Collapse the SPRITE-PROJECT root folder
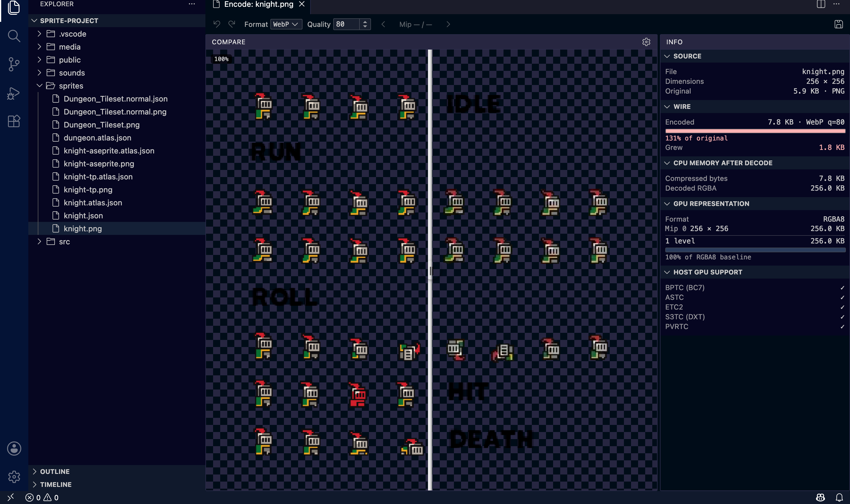The image size is (850, 504). 117,21
